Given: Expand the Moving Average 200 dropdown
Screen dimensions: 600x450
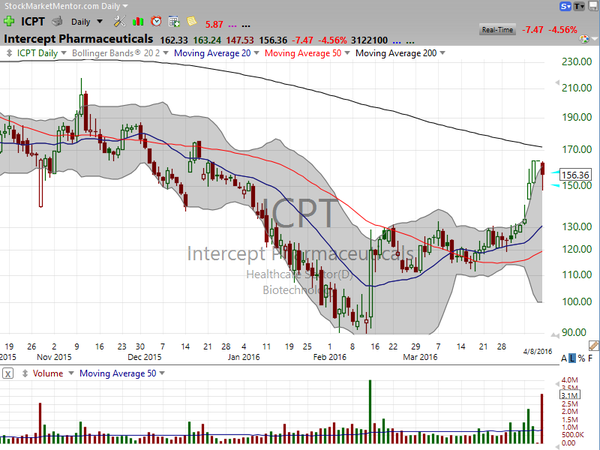Looking at the screenshot, I should tap(442, 53).
